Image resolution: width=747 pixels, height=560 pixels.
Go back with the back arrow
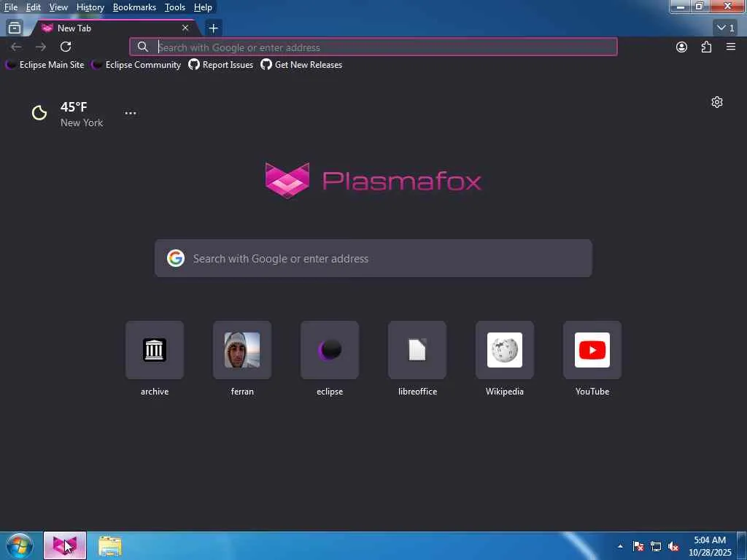tap(16, 47)
